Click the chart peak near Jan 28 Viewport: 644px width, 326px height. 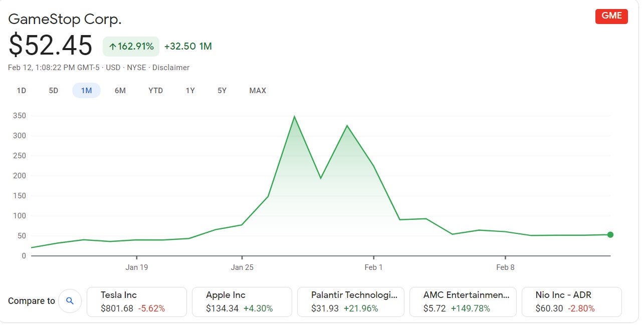pyautogui.click(x=295, y=117)
